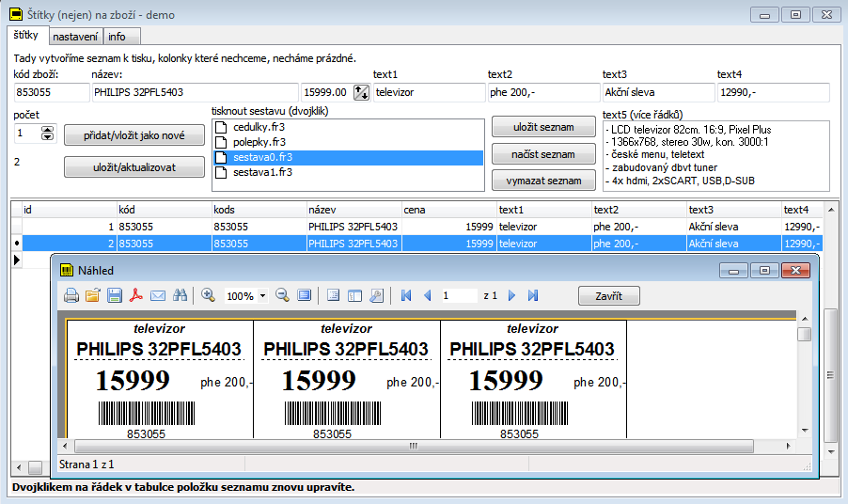This screenshot has height=504, width=848.
Task: Click the text5 multi-line text area
Action: click(x=716, y=156)
